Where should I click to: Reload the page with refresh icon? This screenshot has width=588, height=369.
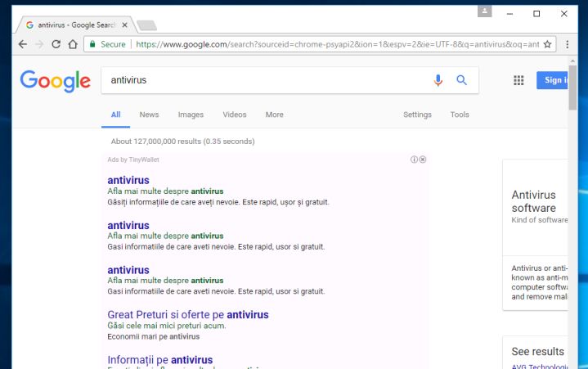click(x=56, y=44)
